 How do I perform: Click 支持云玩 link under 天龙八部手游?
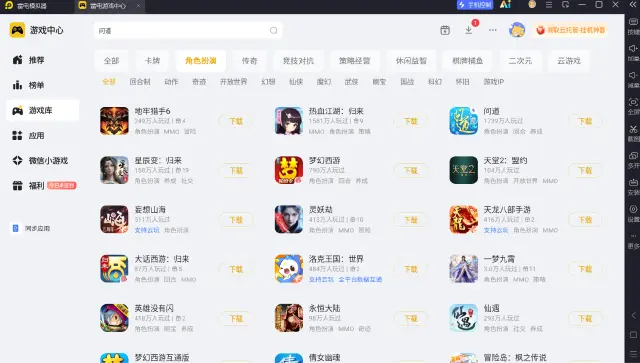pos(496,230)
